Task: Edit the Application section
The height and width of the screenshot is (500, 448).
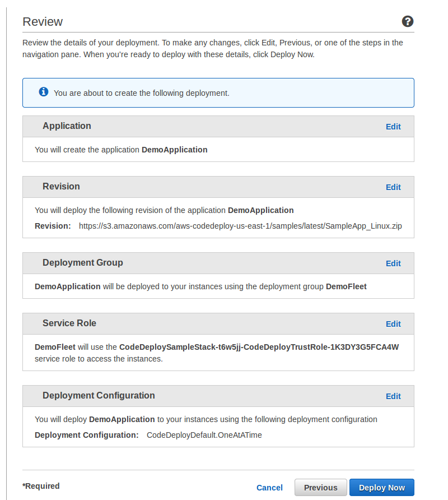Action: (393, 127)
